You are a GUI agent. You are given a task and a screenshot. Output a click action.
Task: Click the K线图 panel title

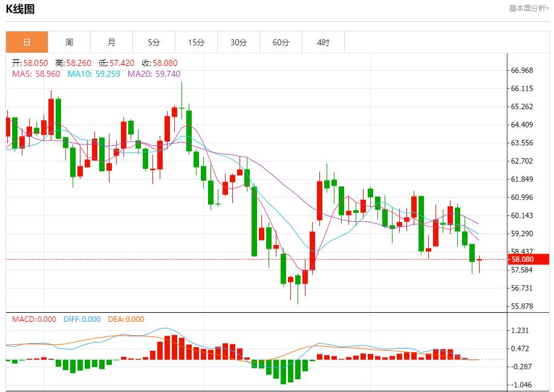coord(20,9)
